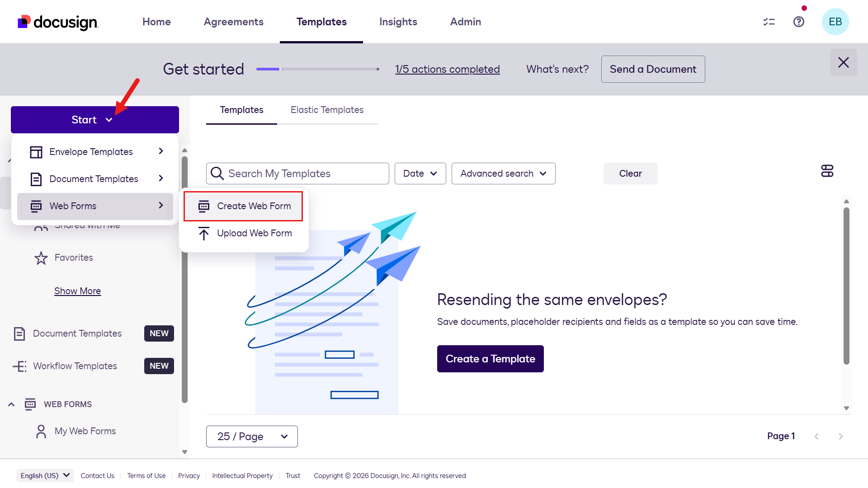Open 1/5 actions completed link
868x488 pixels.
tap(448, 69)
